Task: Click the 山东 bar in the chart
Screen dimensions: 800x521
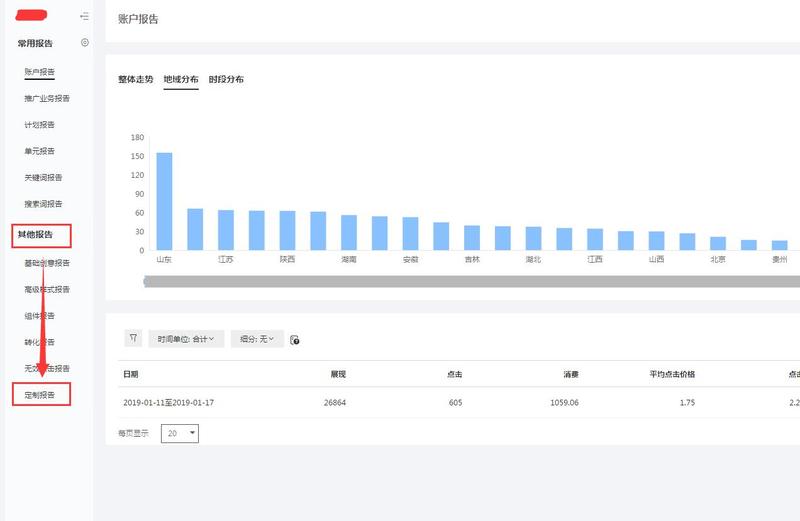Action: [x=164, y=201]
